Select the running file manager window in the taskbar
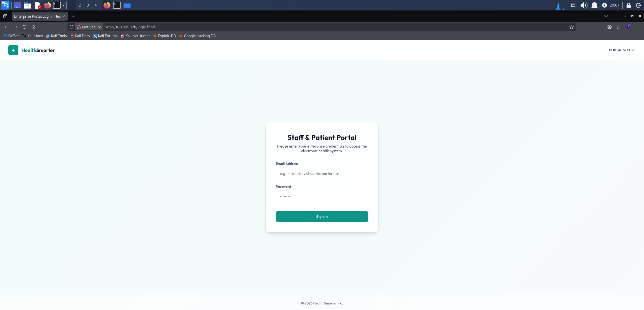The width and height of the screenshot is (644, 310). pyautogui.click(x=127, y=5)
